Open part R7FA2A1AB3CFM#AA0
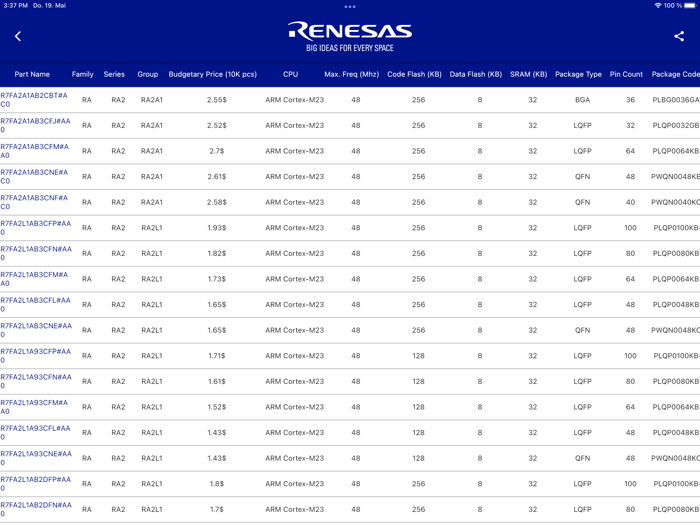 click(x=34, y=151)
